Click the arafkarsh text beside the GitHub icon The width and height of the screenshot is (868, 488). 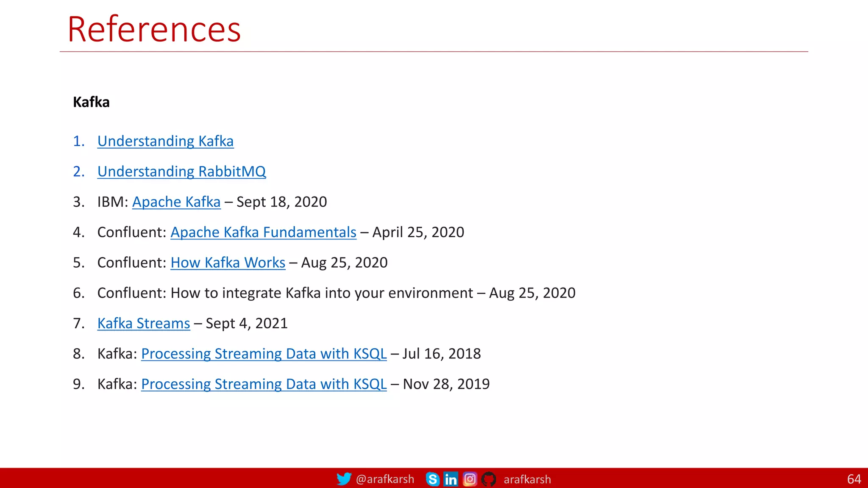[x=527, y=480]
